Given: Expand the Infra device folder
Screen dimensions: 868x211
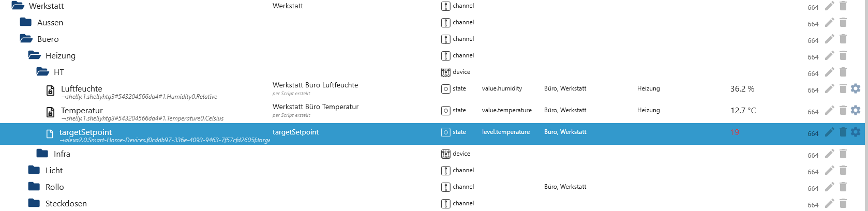Looking at the screenshot, I should coord(42,154).
